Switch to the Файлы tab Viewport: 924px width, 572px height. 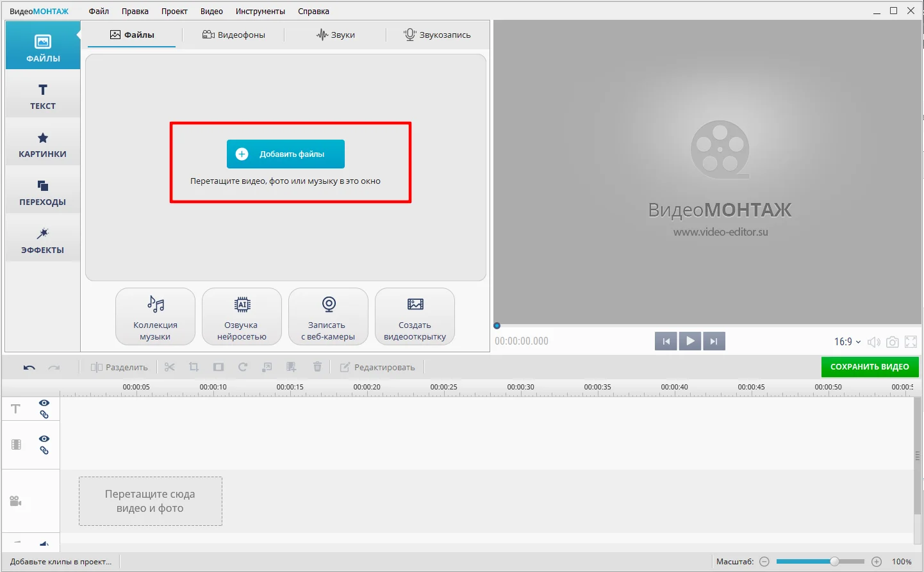(132, 35)
